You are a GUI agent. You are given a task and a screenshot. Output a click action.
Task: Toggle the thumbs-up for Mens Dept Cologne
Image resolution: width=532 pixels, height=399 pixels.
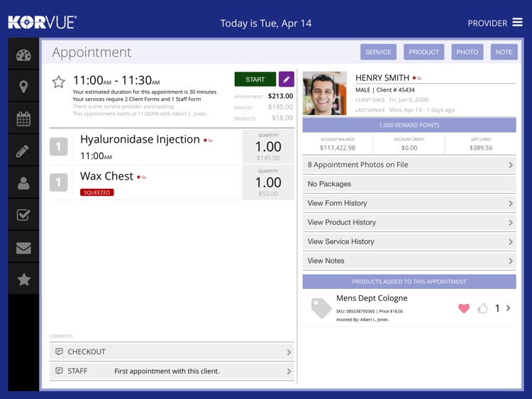click(x=482, y=308)
